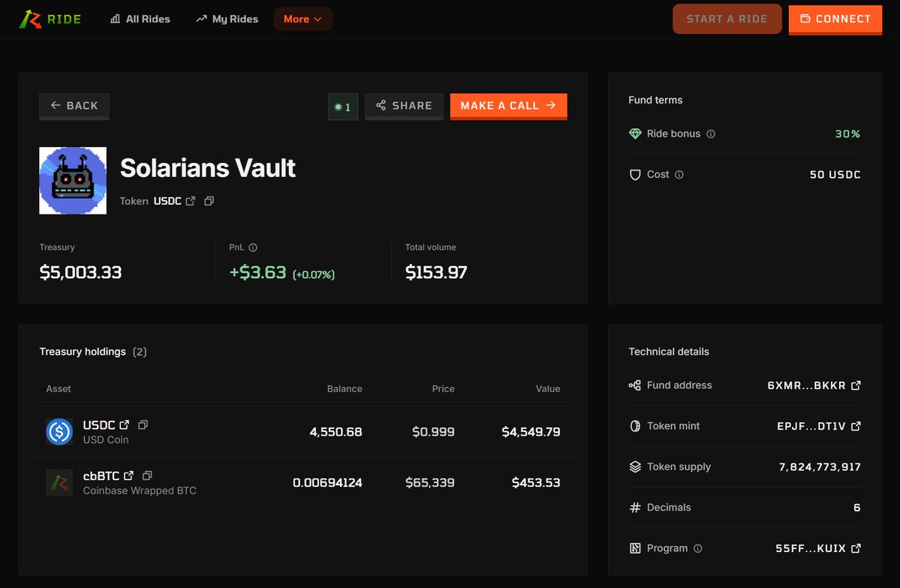Click Token mint EPJF...DT1V text

click(x=811, y=426)
